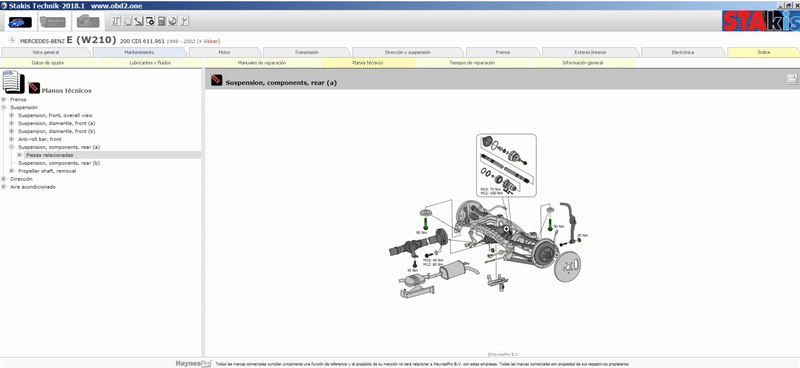
Task: Select the Planos técnicos subtab
Action: (368, 63)
